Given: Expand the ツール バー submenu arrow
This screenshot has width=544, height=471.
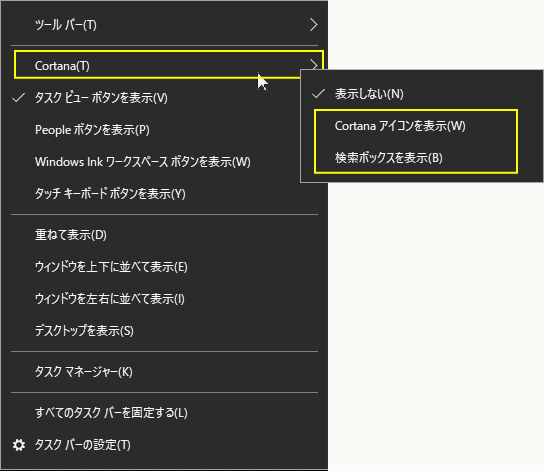Looking at the screenshot, I should 313,24.
